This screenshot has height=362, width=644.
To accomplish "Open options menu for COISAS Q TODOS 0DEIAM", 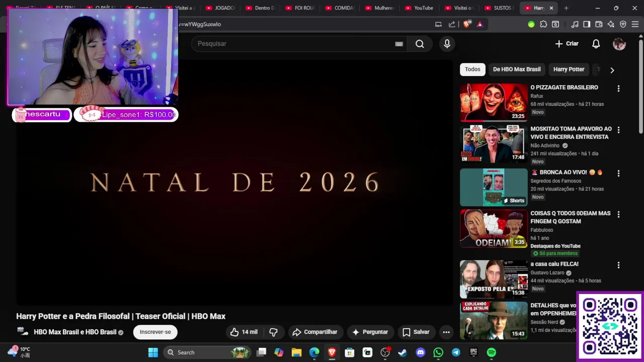I will pos(618,214).
